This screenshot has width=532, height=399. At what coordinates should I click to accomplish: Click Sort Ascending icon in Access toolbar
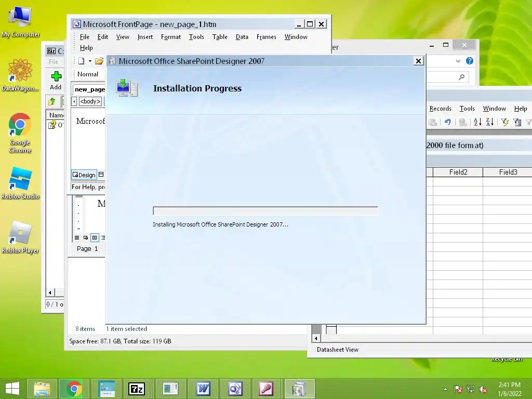click(477, 122)
